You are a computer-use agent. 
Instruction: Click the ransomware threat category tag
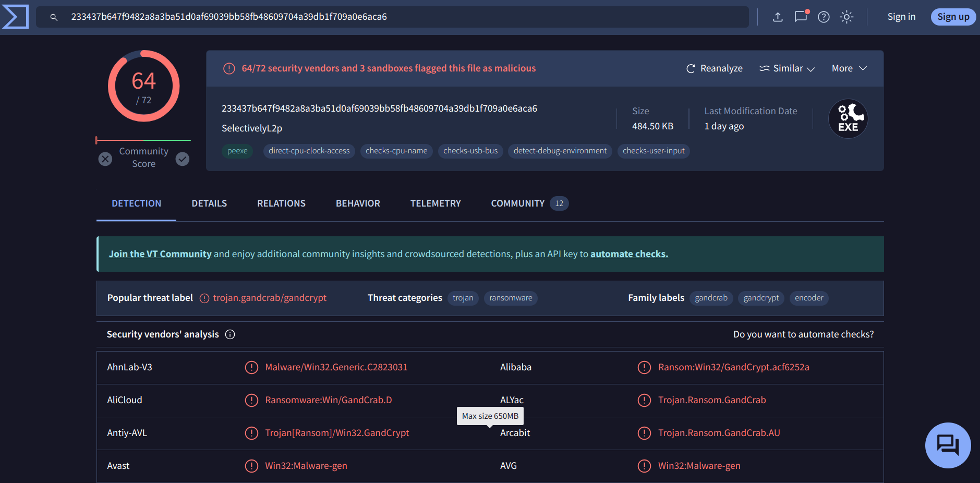[511, 298]
